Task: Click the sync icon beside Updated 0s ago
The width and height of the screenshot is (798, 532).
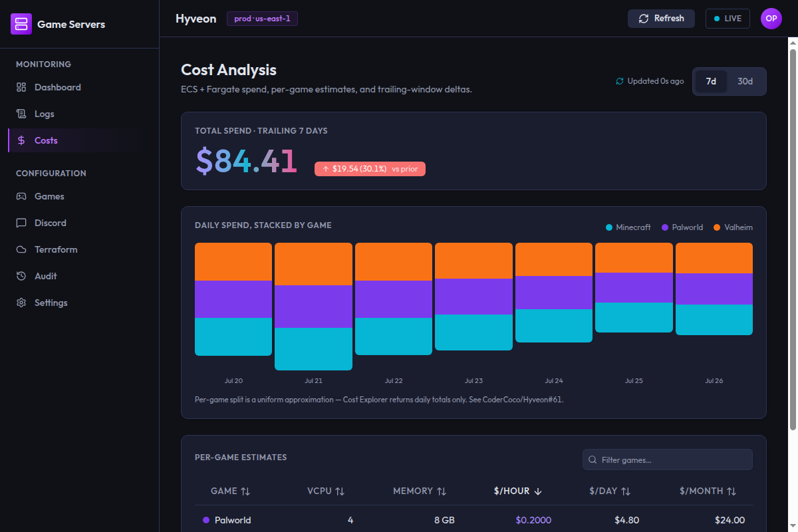Action: click(620, 81)
